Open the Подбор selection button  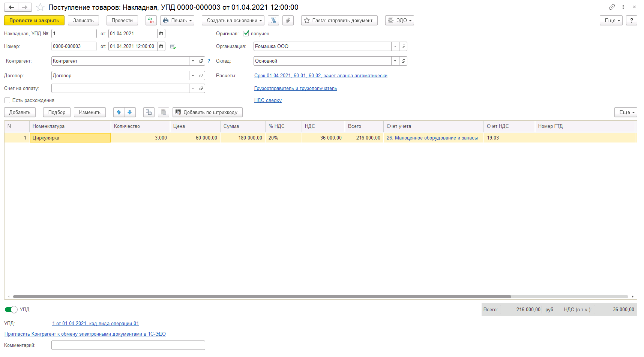point(57,112)
